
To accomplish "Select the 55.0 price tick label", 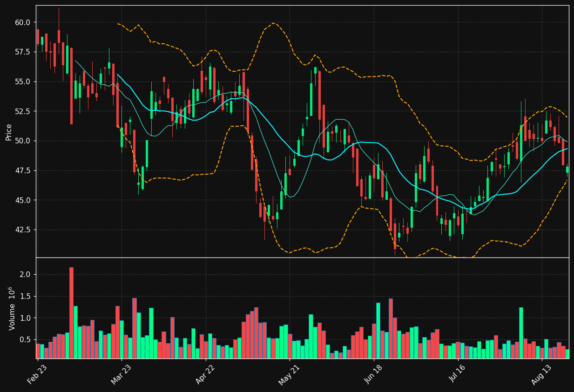I will point(22,81).
